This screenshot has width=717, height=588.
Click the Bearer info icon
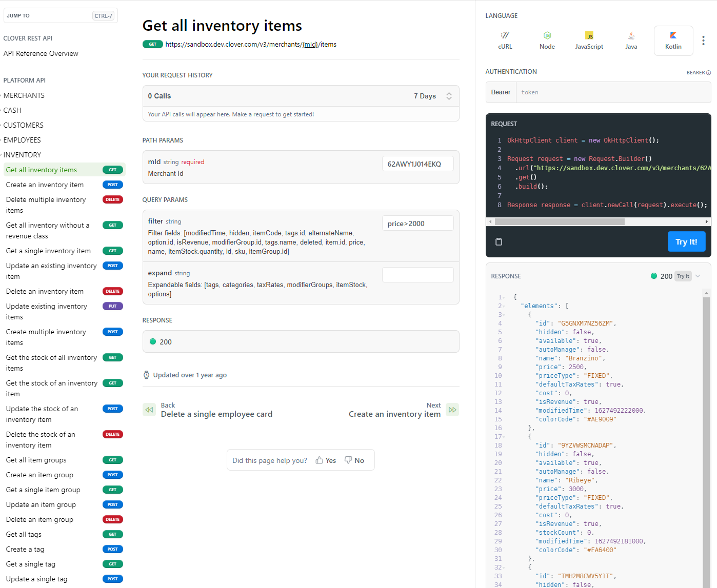tap(709, 73)
